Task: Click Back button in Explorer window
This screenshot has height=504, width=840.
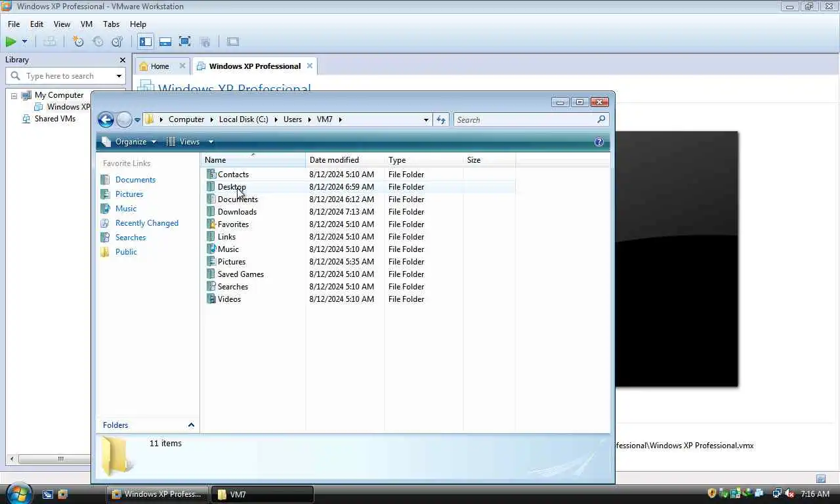Action: (x=106, y=119)
